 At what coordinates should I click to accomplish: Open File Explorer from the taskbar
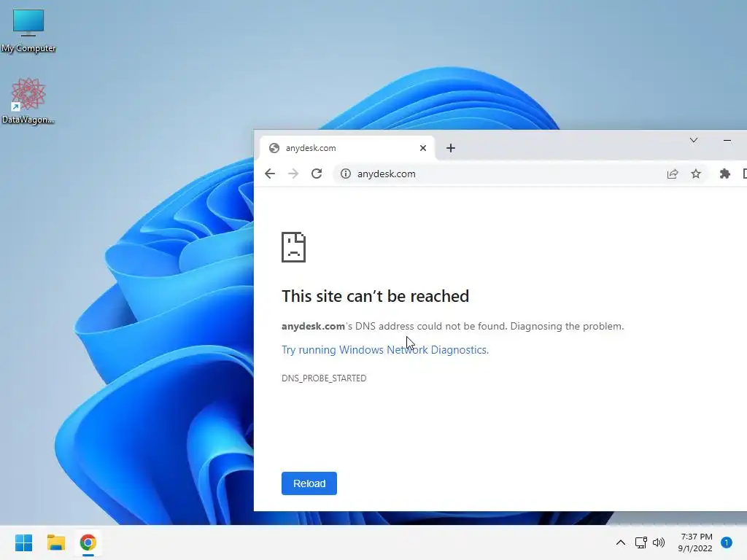coord(55,542)
